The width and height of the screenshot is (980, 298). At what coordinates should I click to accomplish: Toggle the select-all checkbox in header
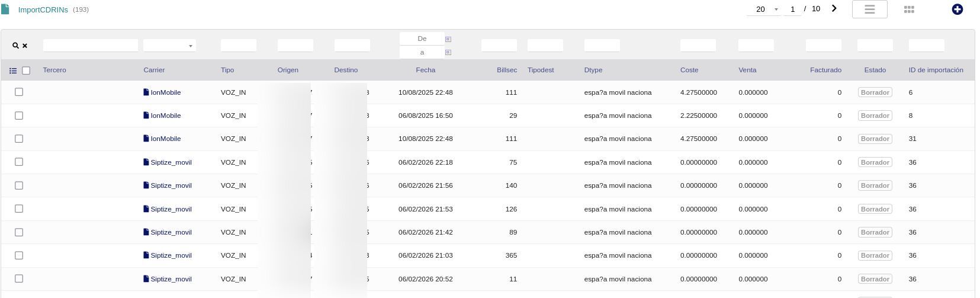pos(26,71)
